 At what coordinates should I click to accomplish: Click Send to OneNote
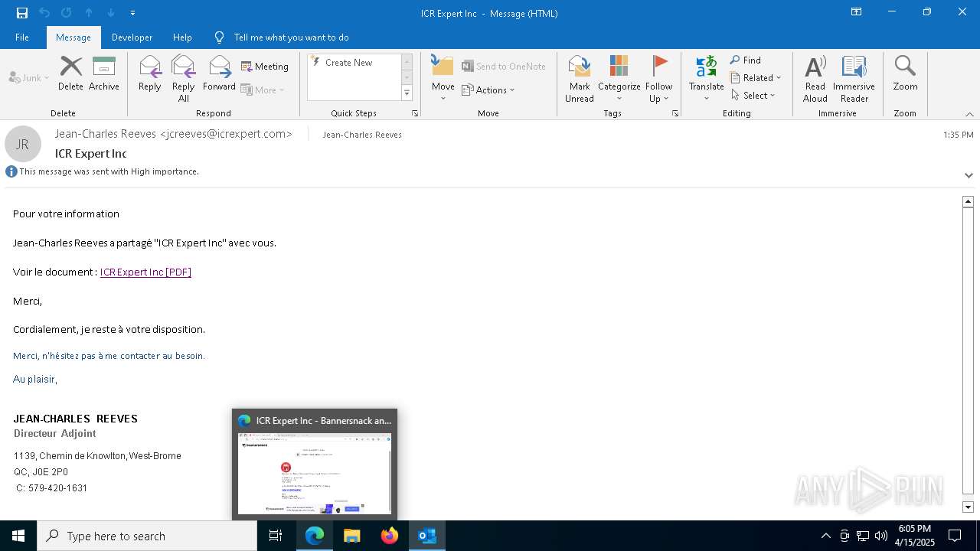tap(503, 67)
